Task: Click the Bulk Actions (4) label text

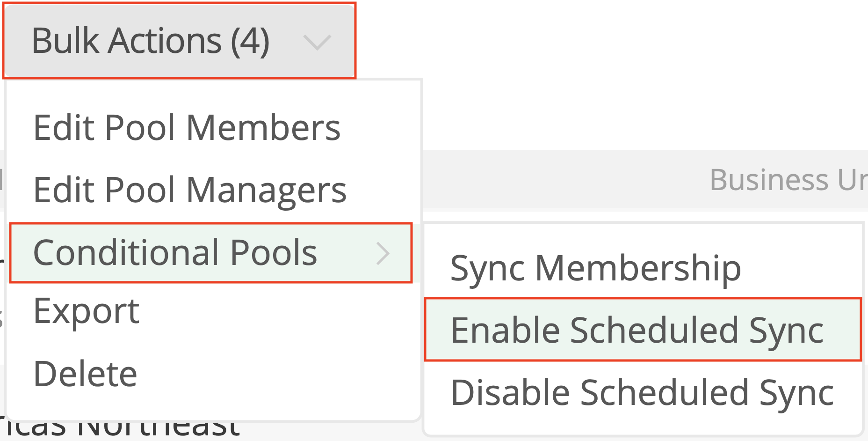Action: coord(151,41)
